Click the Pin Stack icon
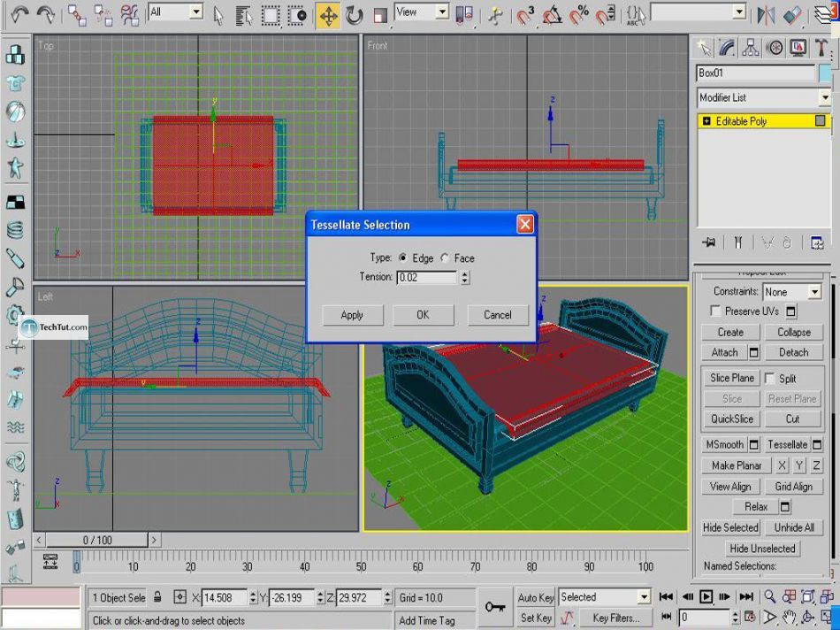The height and width of the screenshot is (630, 840). pos(709,242)
